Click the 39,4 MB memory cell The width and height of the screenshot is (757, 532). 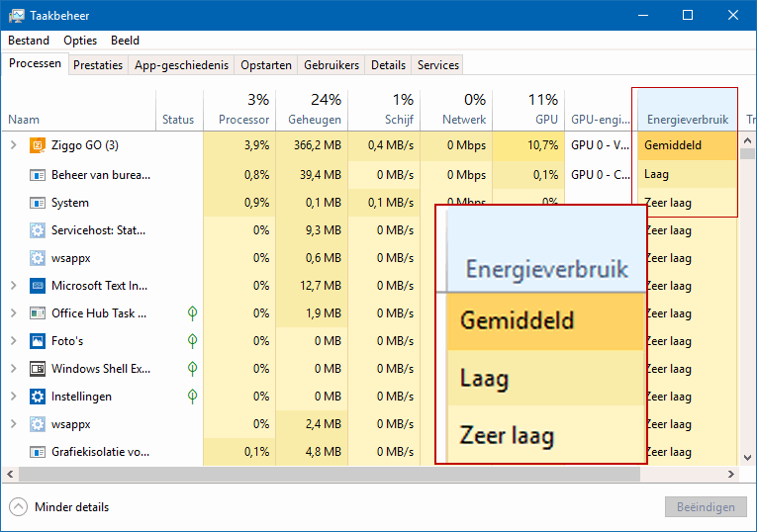click(x=312, y=175)
